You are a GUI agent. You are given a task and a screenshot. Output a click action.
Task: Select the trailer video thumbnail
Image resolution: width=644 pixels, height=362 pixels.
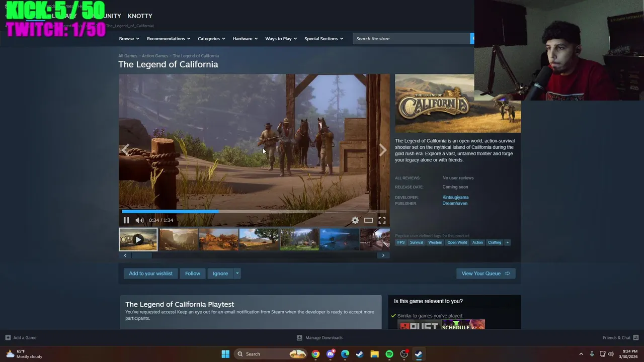138,239
